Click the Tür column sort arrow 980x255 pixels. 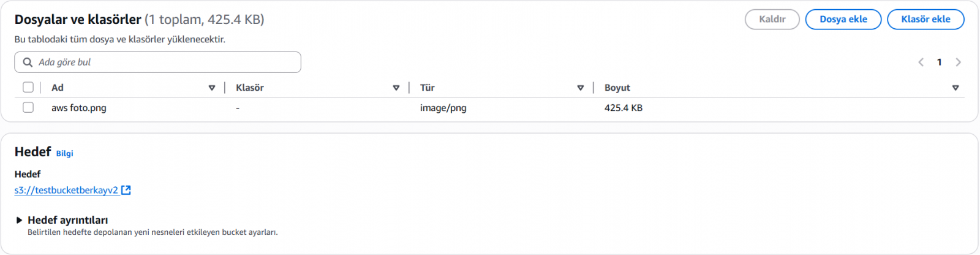581,88
